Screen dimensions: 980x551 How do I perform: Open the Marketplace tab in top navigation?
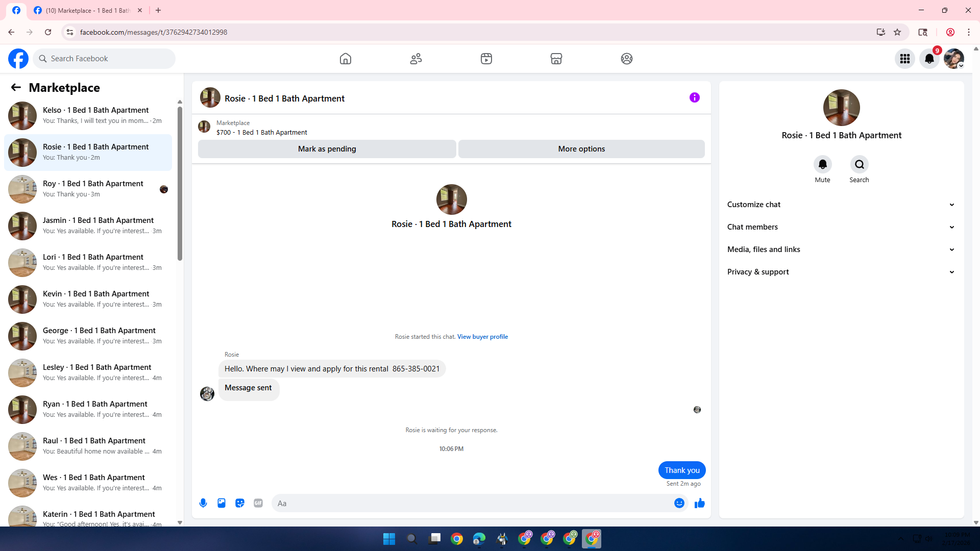tap(556, 59)
